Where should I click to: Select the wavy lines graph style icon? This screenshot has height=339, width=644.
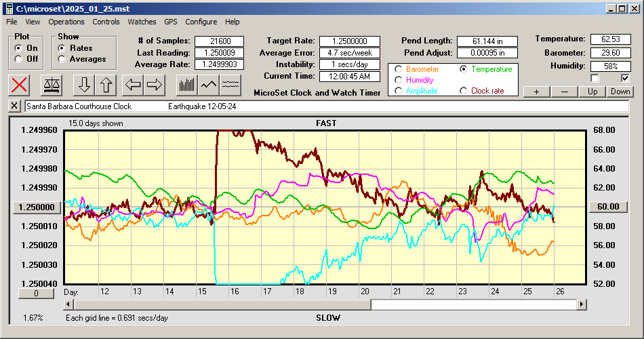(x=231, y=85)
